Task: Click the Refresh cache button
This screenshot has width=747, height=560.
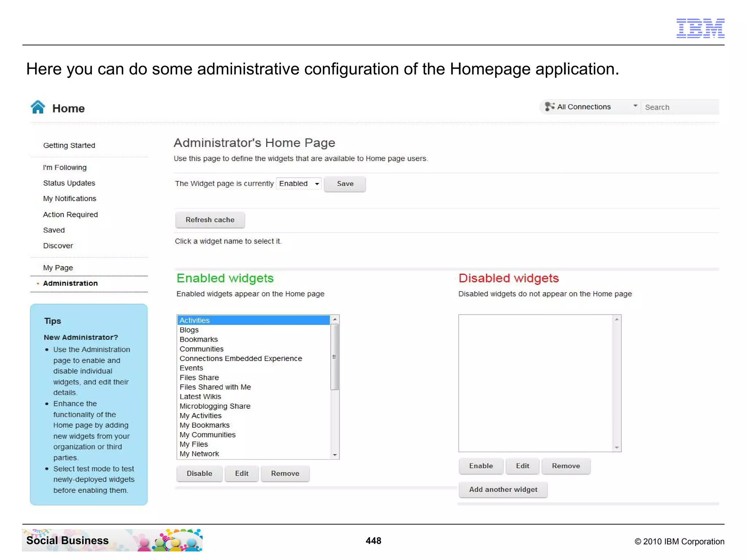Action: (210, 220)
